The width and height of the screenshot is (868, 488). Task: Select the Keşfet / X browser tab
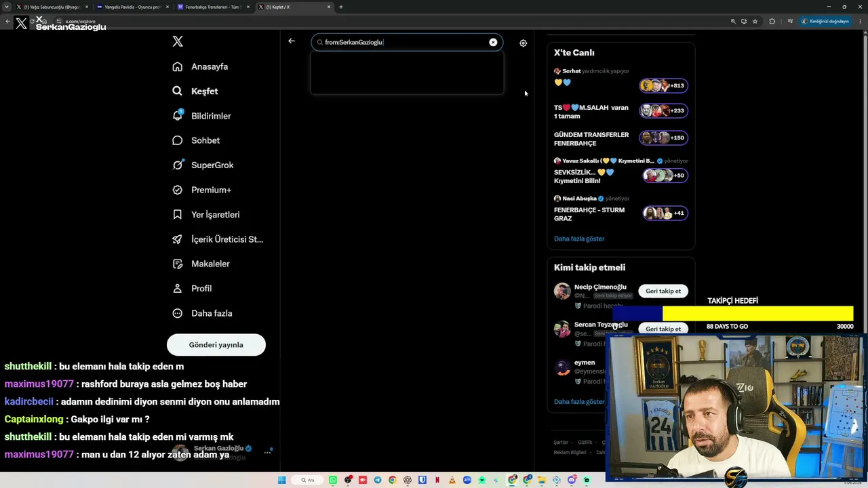[x=294, y=7]
